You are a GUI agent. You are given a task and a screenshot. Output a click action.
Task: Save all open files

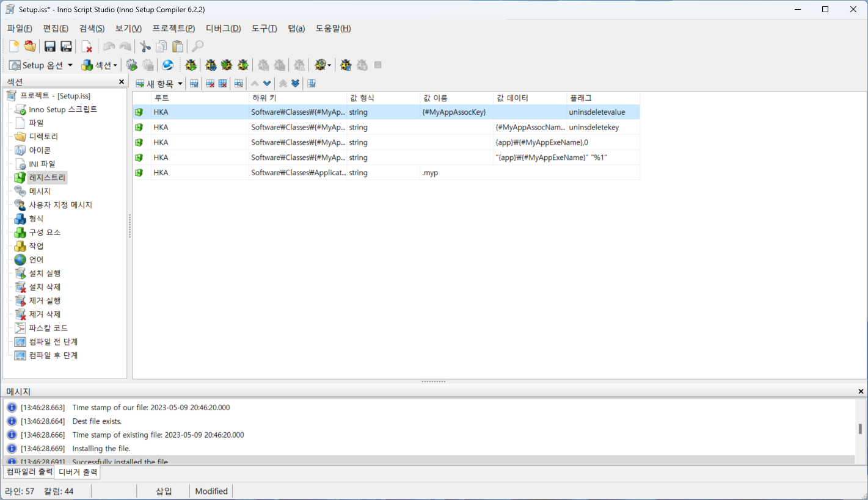click(66, 46)
